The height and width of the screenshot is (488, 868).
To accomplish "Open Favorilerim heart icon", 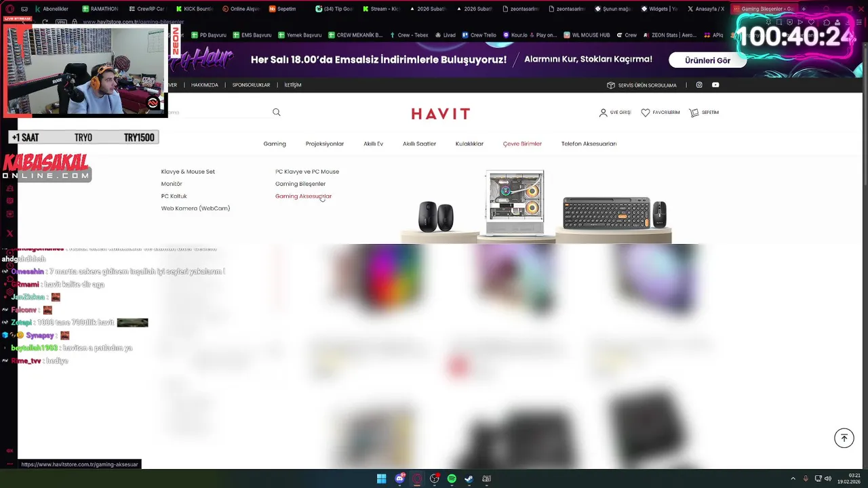I will 660,113.
